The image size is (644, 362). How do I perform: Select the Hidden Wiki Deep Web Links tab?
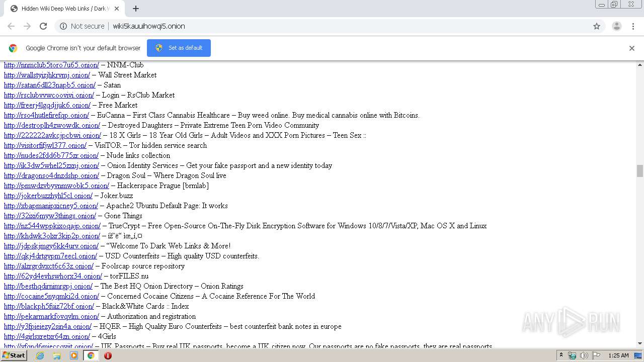point(64,9)
